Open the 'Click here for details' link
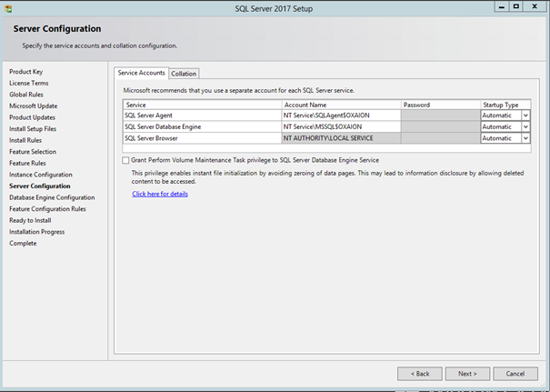The image size is (550, 392). coord(160,194)
